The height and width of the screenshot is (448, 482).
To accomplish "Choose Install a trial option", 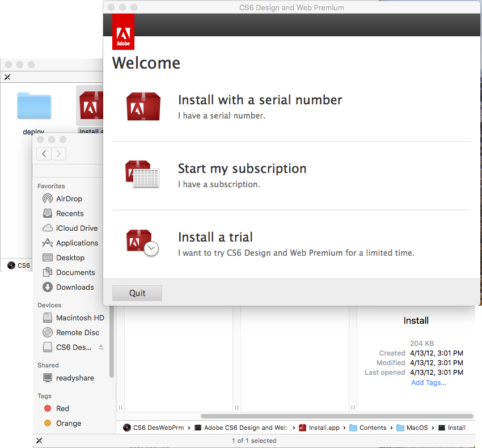I will coord(215,237).
